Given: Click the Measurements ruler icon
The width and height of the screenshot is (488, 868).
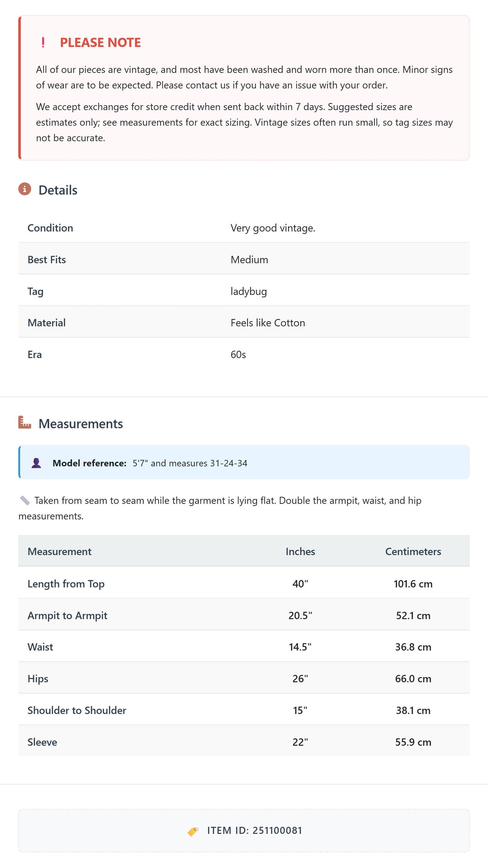Looking at the screenshot, I should [25, 422].
